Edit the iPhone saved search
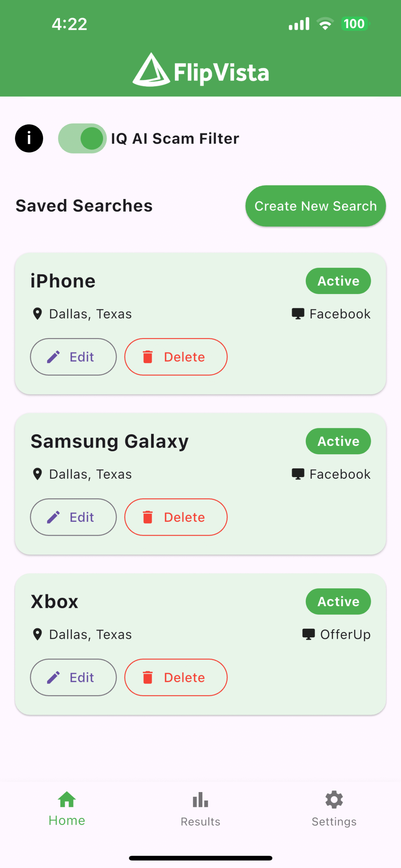 click(73, 357)
